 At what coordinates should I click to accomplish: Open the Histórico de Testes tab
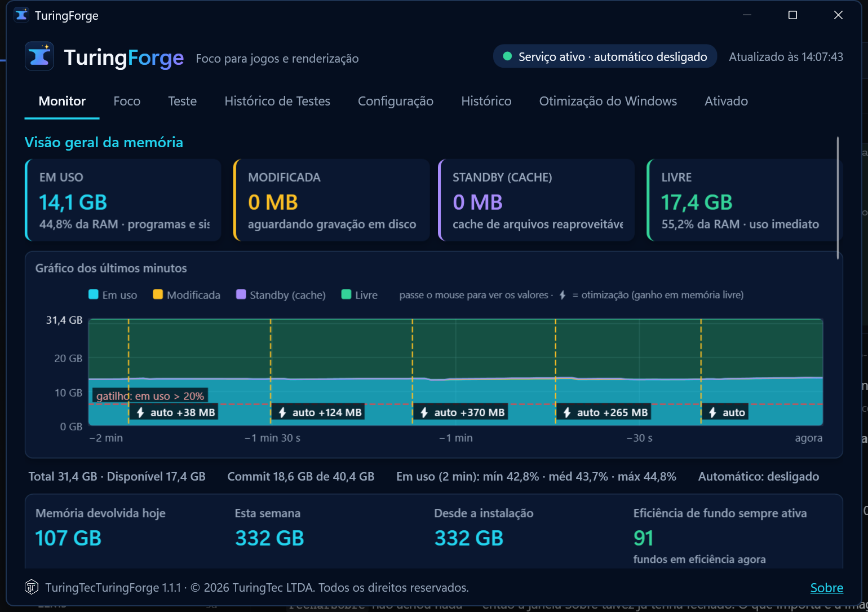(277, 102)
